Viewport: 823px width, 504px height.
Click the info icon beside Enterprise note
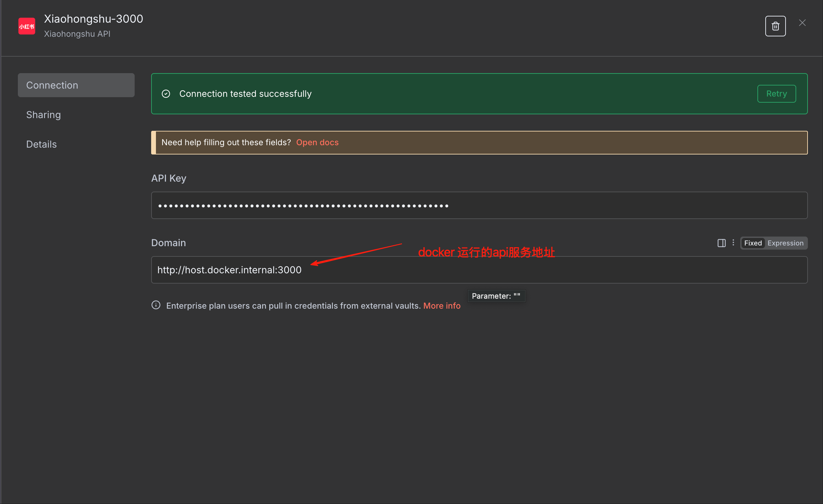point(156,305)
